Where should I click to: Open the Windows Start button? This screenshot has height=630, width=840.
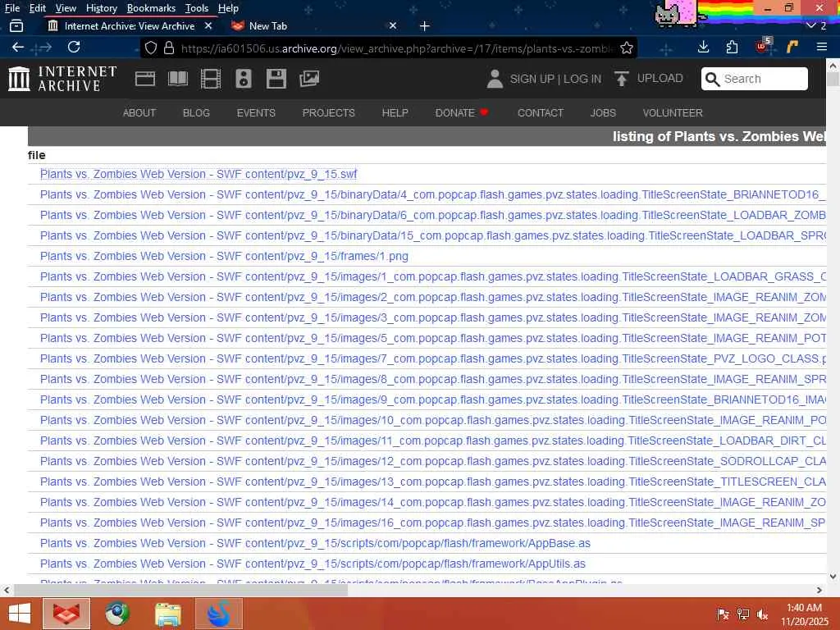[x=20, y=614]
